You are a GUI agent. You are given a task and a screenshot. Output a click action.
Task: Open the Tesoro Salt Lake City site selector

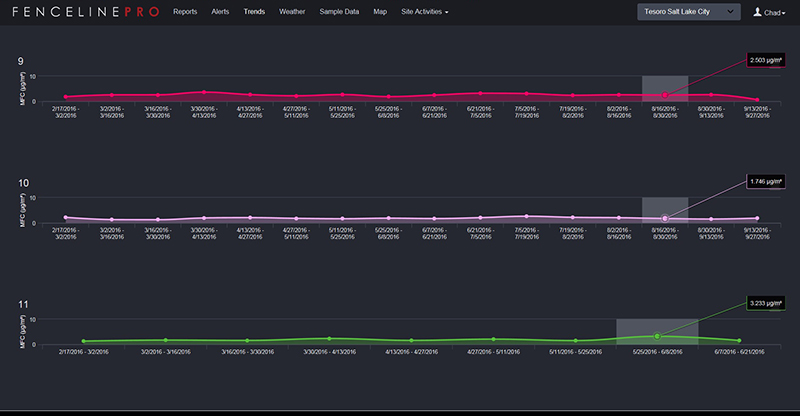689,12
